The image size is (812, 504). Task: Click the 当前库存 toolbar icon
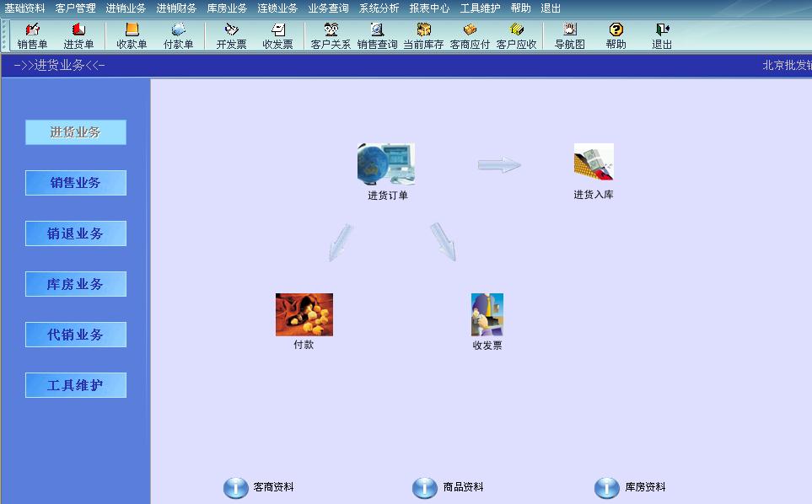point(423,35)
